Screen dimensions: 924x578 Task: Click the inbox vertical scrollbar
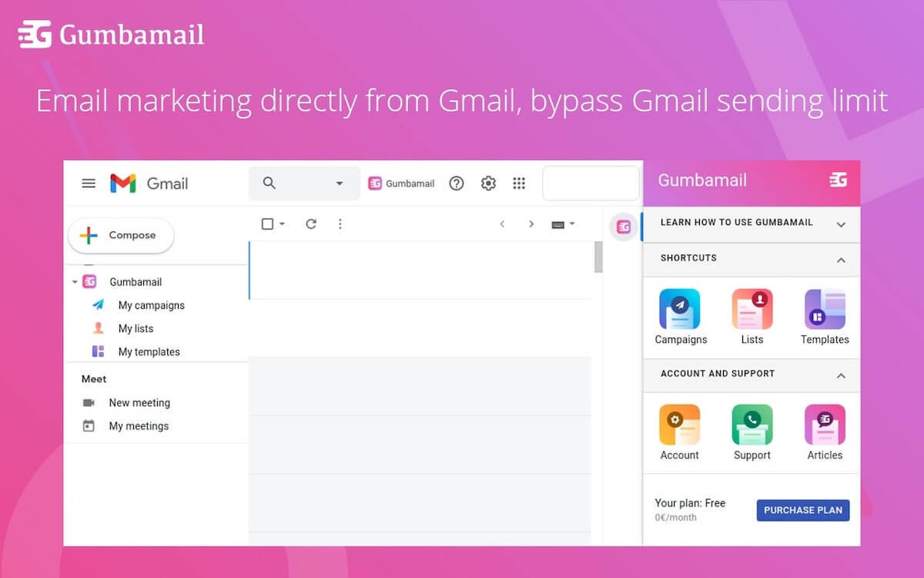598,257
